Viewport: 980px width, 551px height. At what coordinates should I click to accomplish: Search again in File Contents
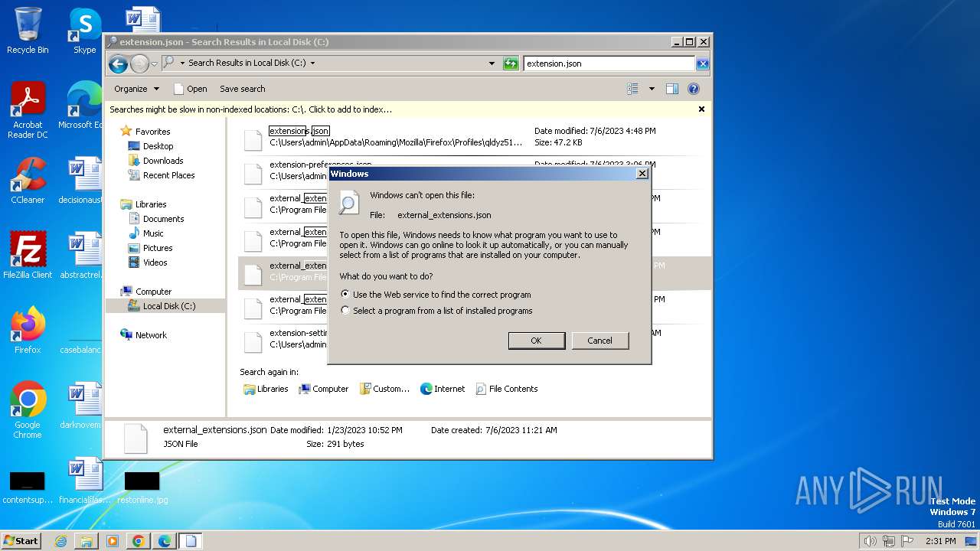[x=507, y=389]
